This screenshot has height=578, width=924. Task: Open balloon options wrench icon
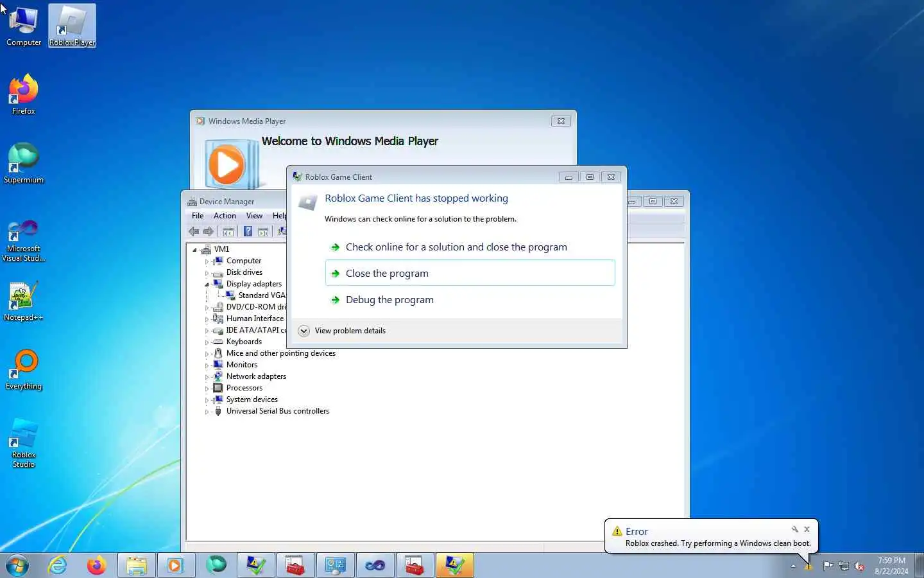click(794, 529)
